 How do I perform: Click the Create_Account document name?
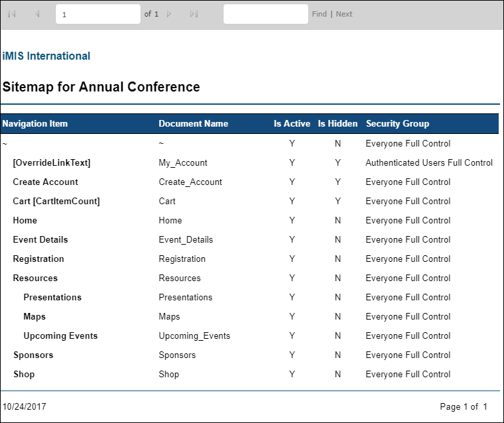[190, 182]
